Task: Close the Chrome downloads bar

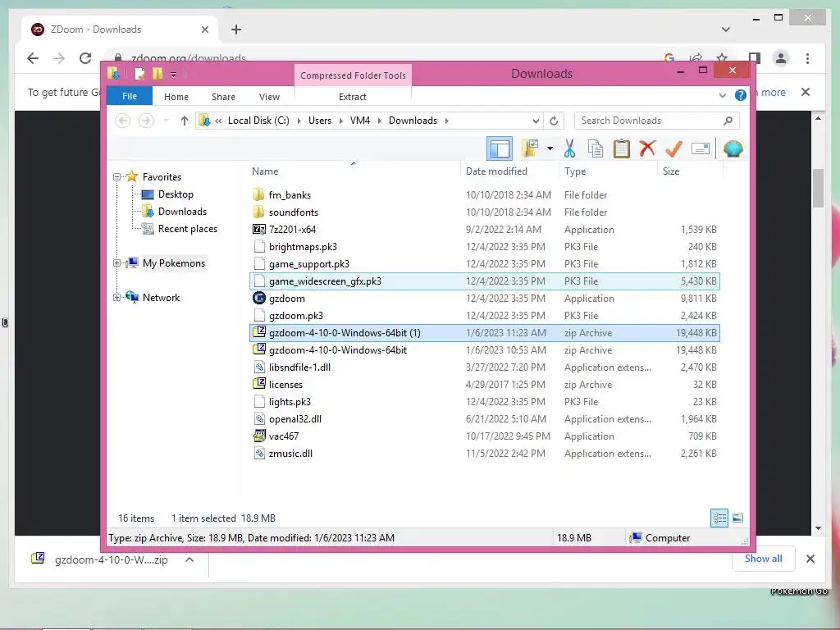Action: coord(810,559)
